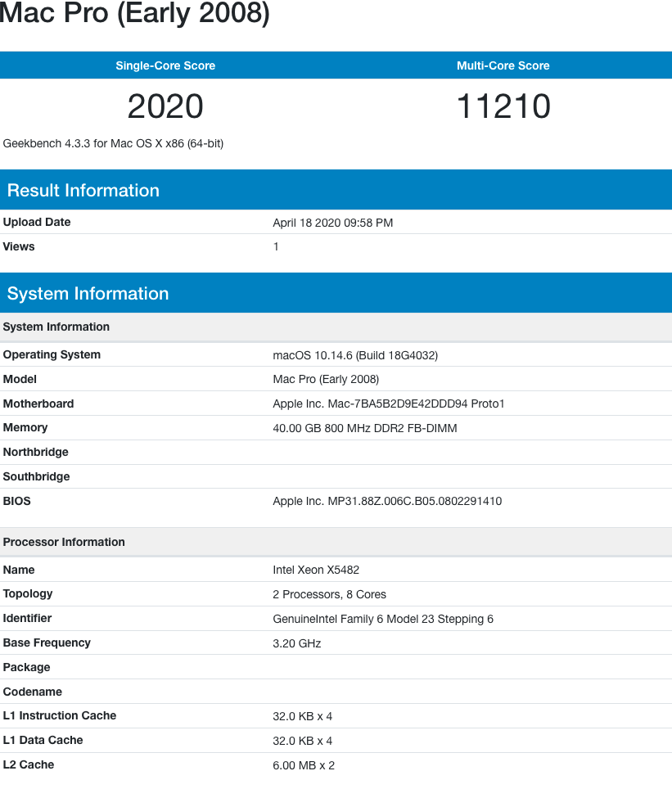672x789 pixels.
Task: Select the processor Name label
Action: pyautogui.click(x=19, y=570)
